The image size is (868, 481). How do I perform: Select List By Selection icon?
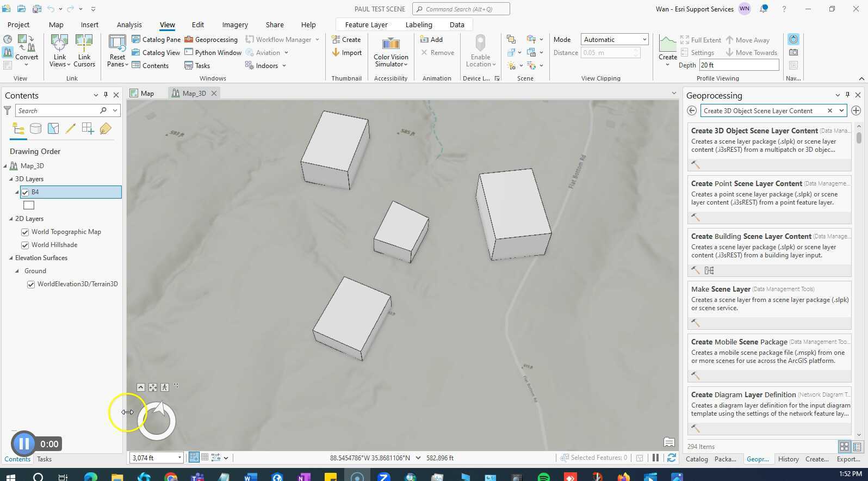click(53, 128)
